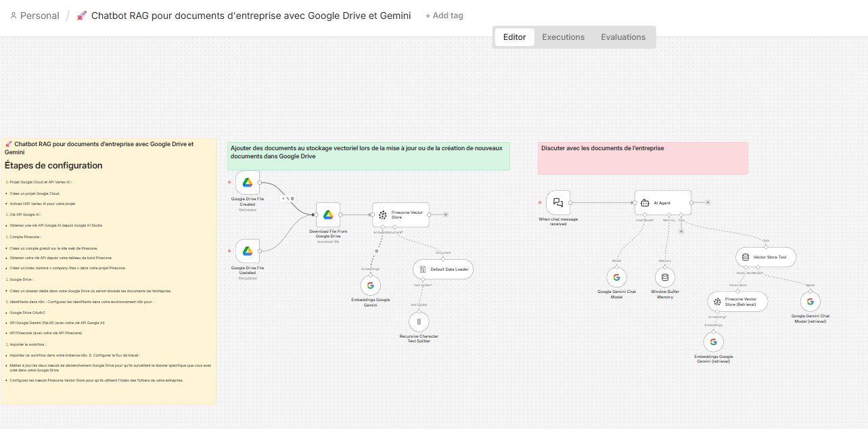
Task: Select the Download File From Google Drive node
Action: [x=327, y=215]
